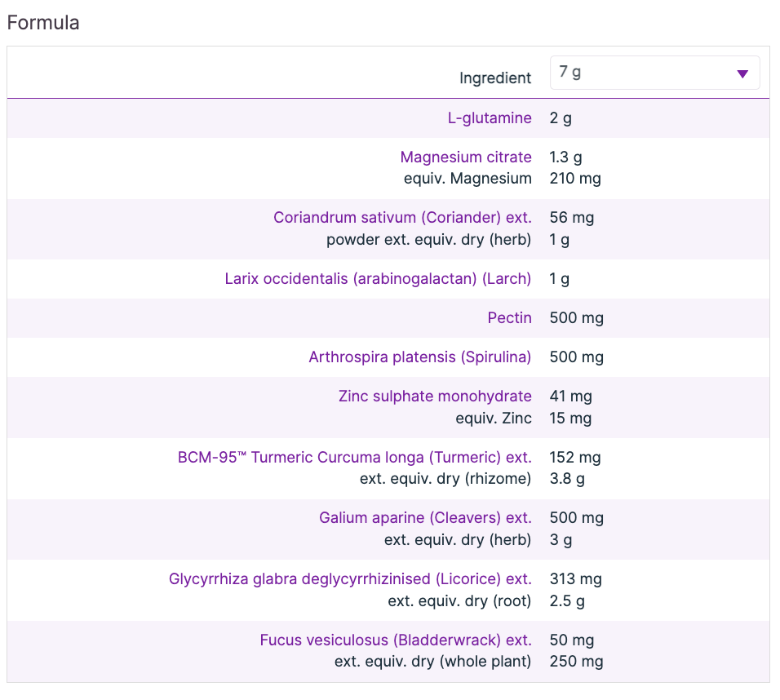780x700 pixels.
Task: Click the Pectin ingredient link
Action: (509, 318)
